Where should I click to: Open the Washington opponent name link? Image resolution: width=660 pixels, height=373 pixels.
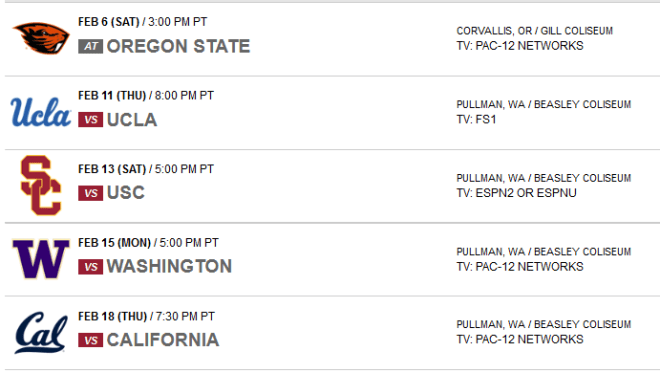pos(169,266)
